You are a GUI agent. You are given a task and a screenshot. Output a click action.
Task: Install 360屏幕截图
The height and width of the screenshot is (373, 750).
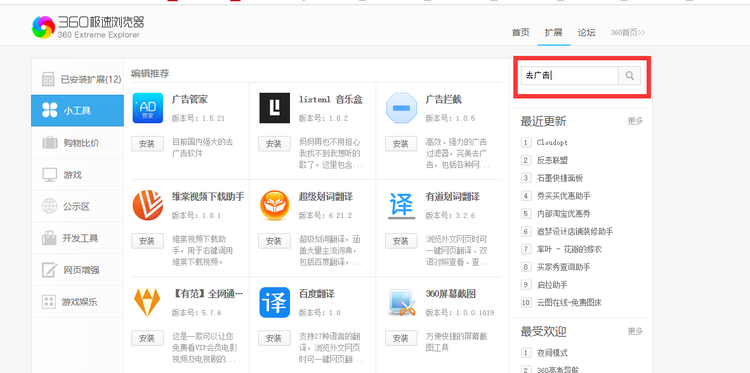(x=401, y=338)
